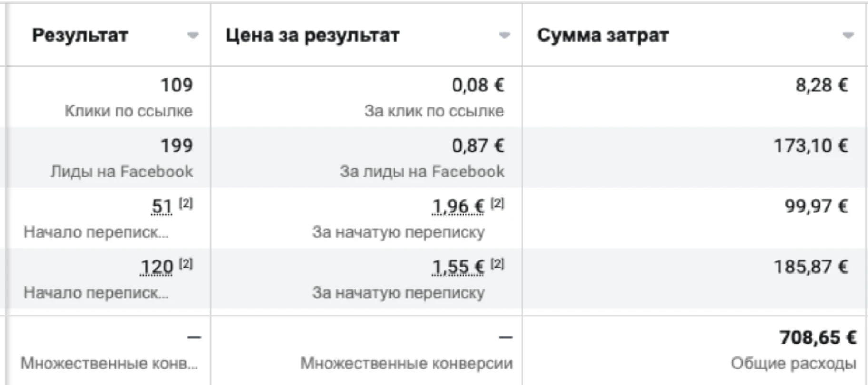Open the Сумма затрат column dropdown arrow

pyautogui.click(x=848, y=36)
